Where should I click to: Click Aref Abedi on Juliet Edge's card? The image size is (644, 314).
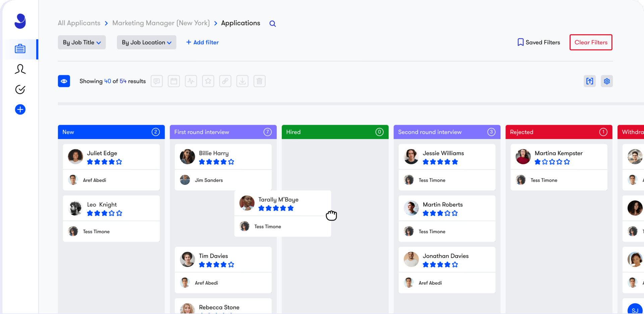(x=95, y=180)
